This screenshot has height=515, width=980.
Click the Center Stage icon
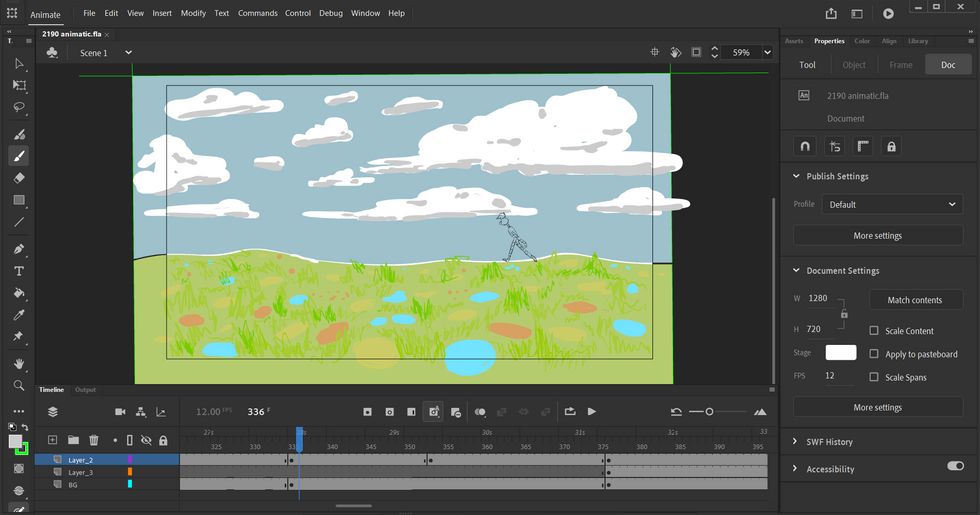654,52
